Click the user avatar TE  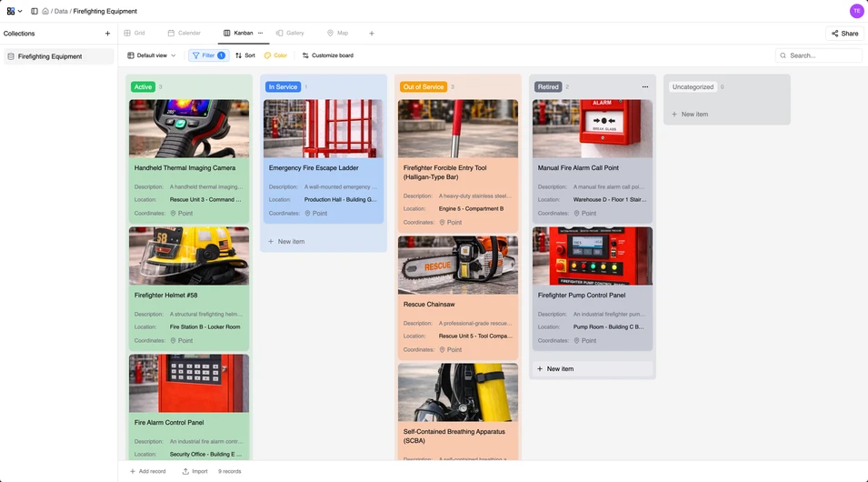(x=856, y=11)
